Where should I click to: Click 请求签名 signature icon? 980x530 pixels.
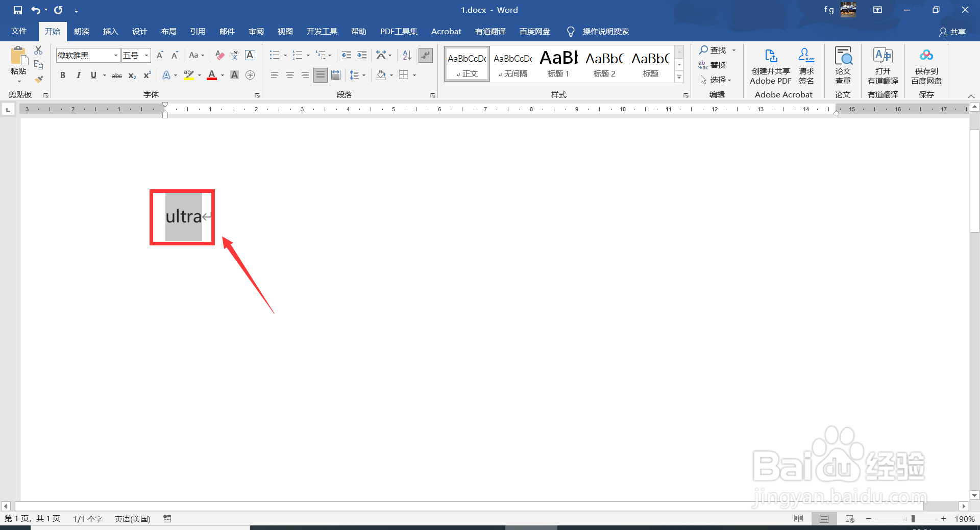tap(806, 66)
